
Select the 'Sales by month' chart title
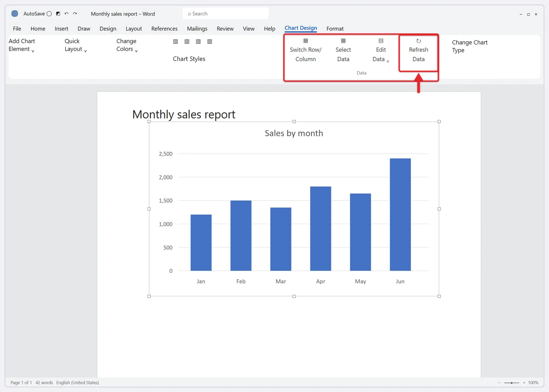[x=294, y=133]
